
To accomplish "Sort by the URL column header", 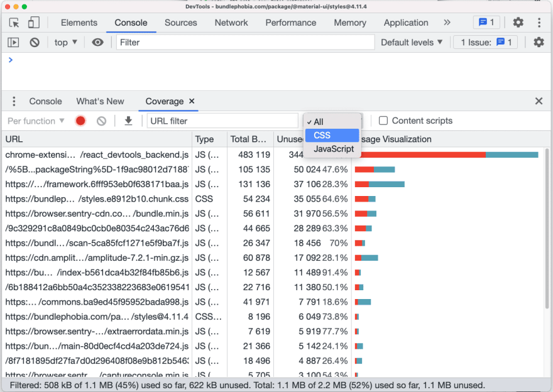I will click(x=97, y=139).
